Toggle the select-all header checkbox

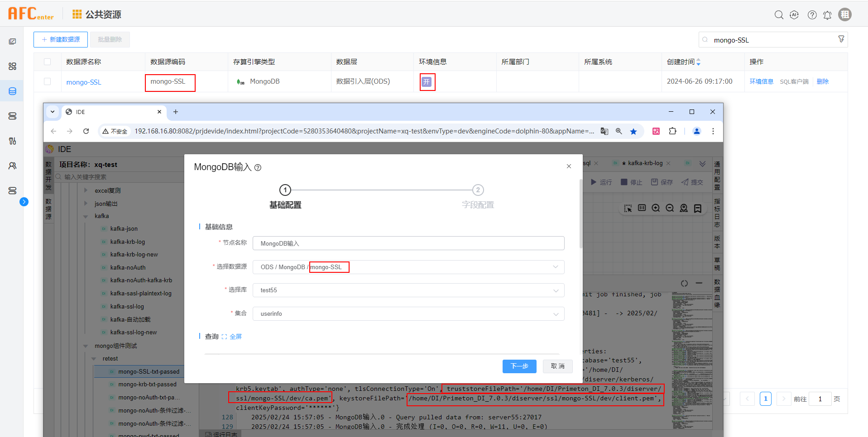coord(48,62)
